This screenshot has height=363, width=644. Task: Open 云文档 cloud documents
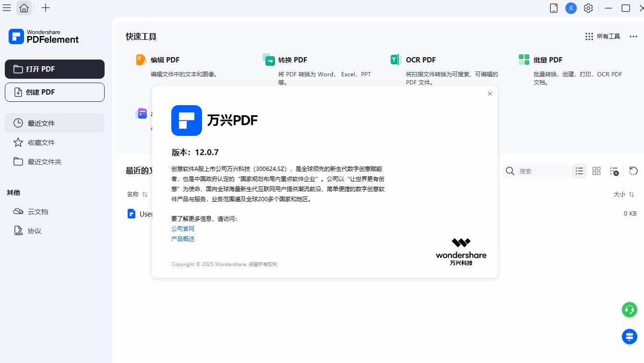click(x=38, y=212)
